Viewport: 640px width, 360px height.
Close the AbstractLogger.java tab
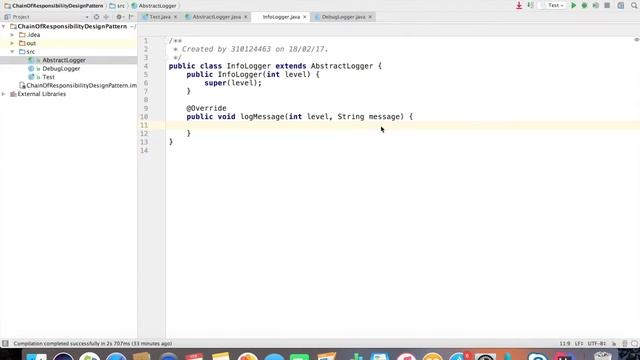(x=246, y=17)
